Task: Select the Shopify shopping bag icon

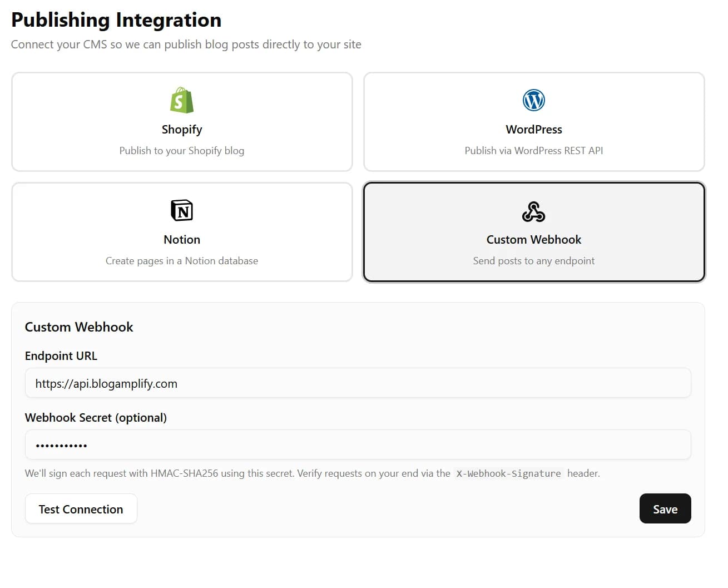Action: click(181, 101)
